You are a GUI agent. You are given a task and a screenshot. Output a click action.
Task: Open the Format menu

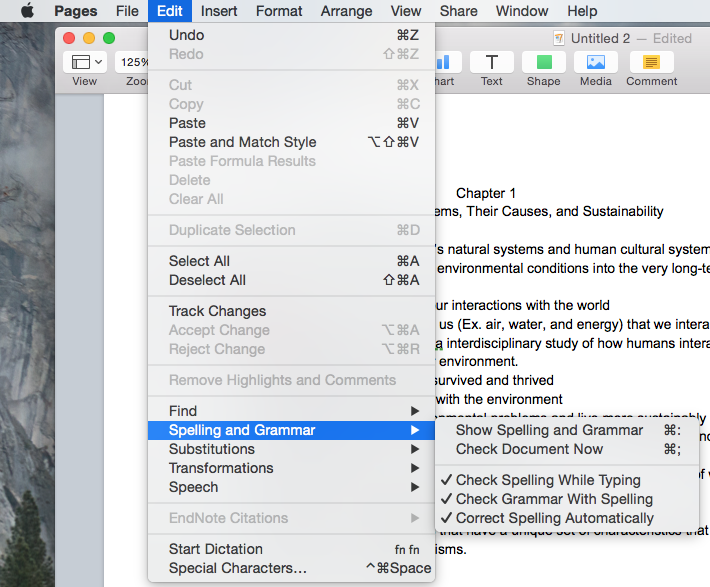point(279,11)
